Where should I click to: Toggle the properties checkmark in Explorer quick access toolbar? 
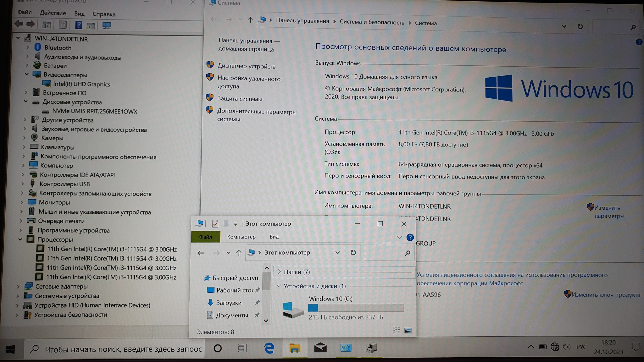[x=215, y=224]
